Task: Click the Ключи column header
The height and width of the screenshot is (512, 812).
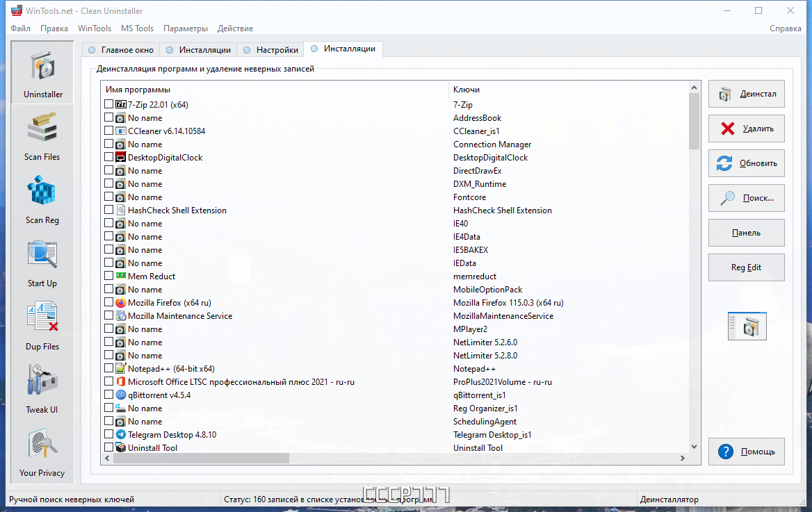Action: 568,90
